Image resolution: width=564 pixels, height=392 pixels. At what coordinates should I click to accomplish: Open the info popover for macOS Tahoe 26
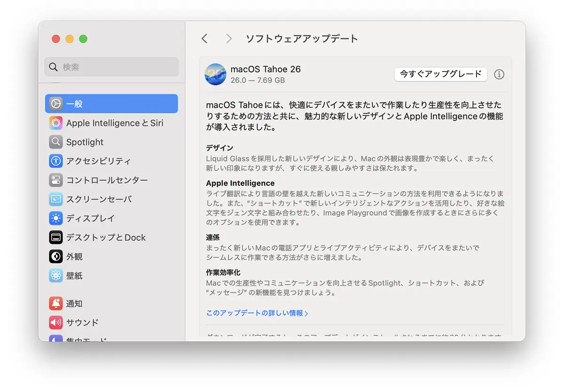click(x=499, y=74)
